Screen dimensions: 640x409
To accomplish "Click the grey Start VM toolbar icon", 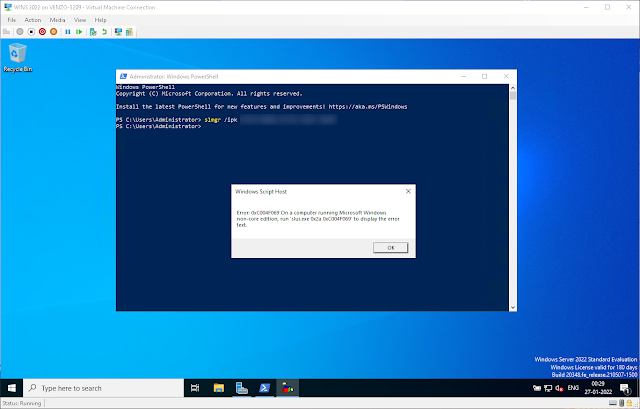I will coord(20,31).
